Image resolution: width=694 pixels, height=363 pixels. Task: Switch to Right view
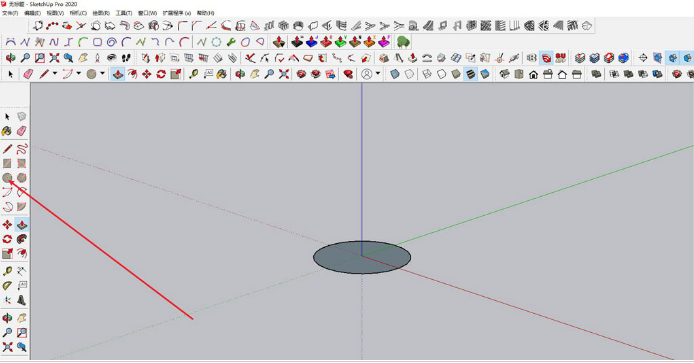point(548,74)
